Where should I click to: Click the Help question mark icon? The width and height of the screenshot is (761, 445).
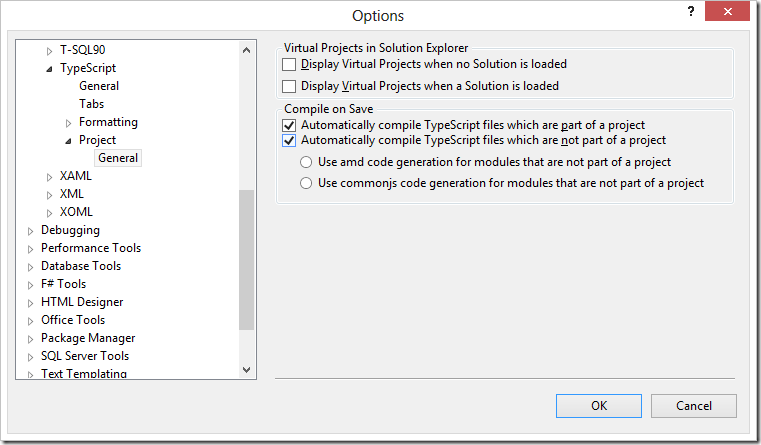pos(690,11)
